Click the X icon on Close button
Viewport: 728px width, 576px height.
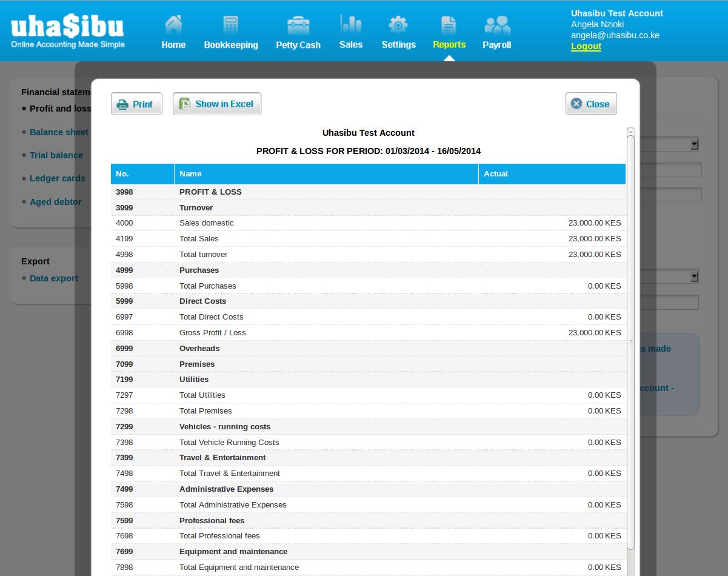[576, 104]
